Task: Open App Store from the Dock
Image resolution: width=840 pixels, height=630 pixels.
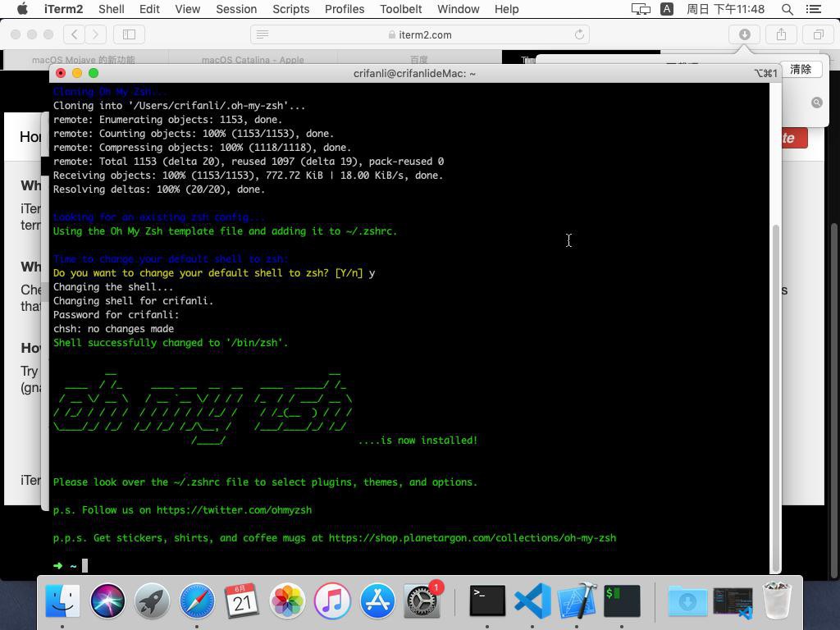Action: click(377, 600)
